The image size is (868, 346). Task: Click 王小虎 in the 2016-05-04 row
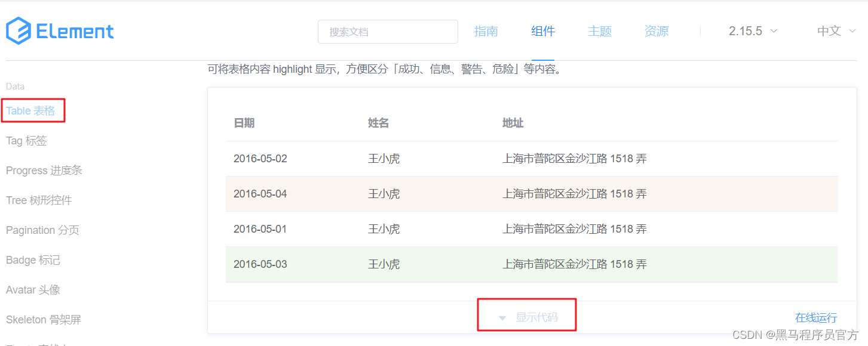(x=384, y=194)
